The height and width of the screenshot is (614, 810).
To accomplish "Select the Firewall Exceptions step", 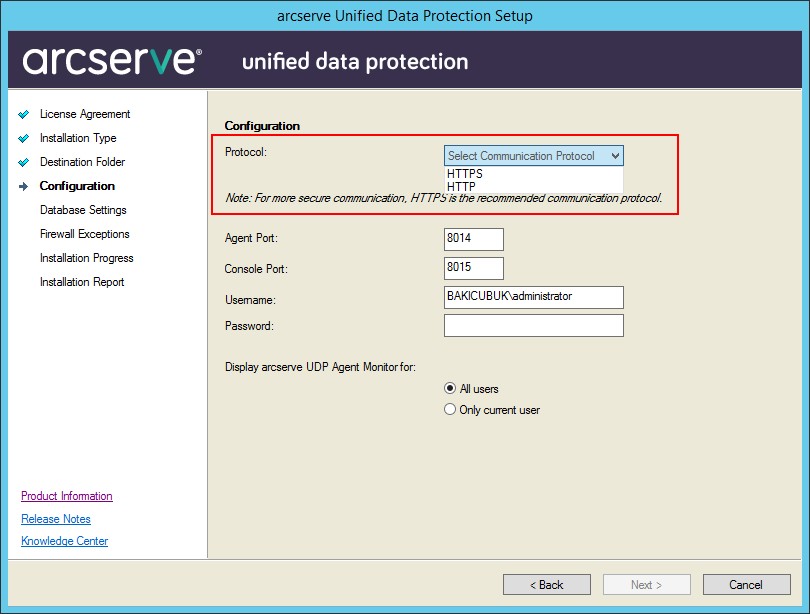I will pyautogui.click(x=85, y=234).
